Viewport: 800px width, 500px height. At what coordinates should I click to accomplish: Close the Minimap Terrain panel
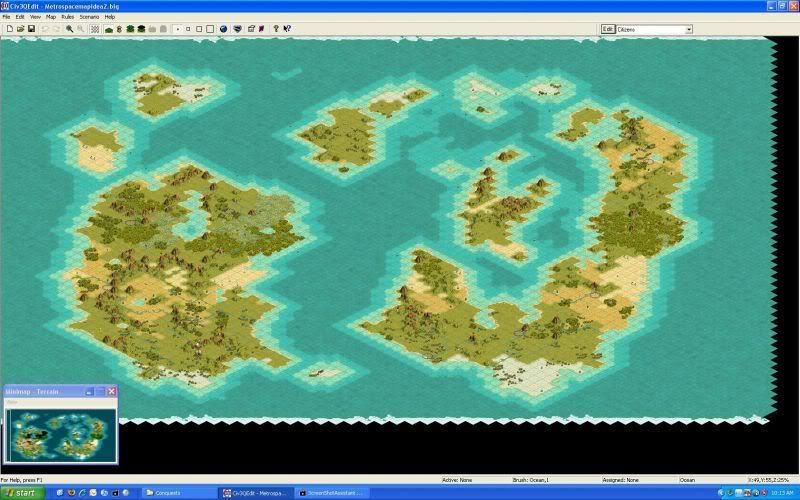(111, 391)
